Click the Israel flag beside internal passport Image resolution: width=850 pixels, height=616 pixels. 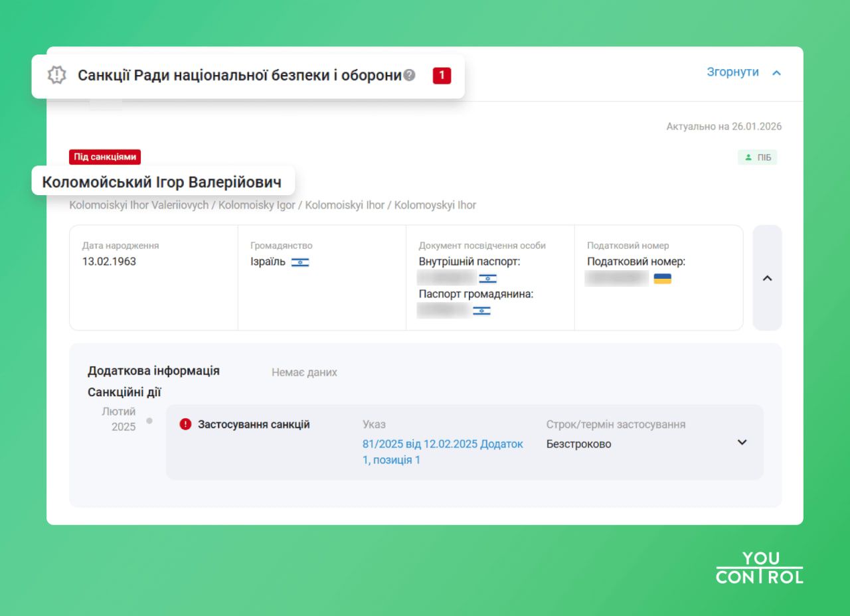tap(488, 279)
